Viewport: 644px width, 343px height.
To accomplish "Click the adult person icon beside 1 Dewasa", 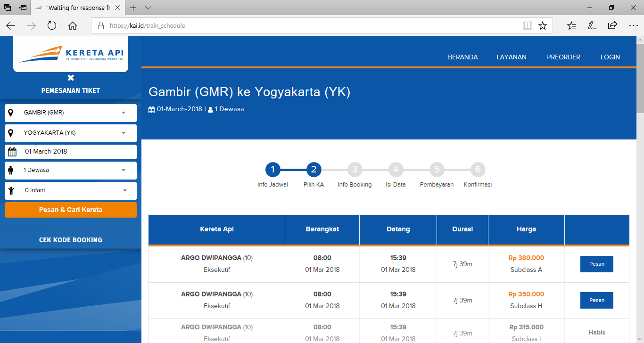I will [x=11, y=170].
